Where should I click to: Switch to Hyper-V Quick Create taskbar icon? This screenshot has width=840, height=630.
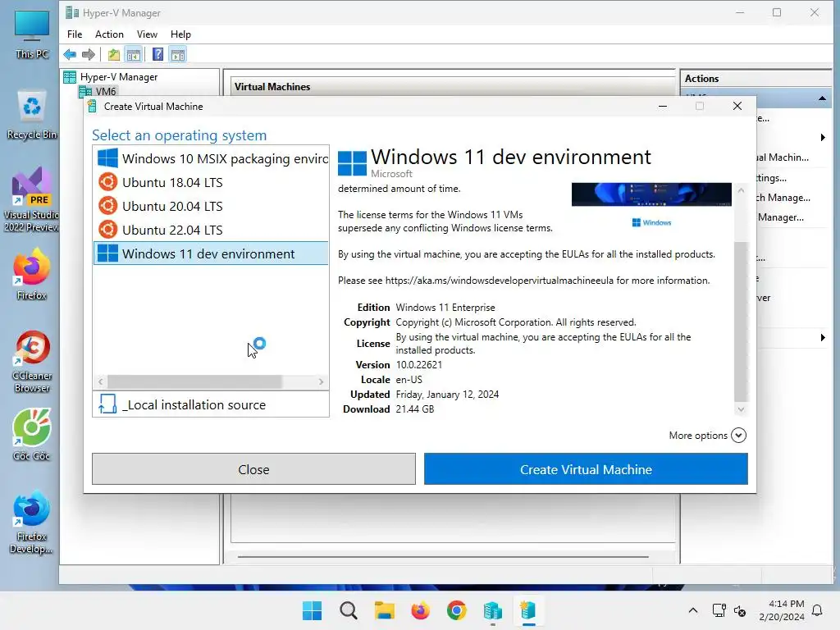click(528, 610)
